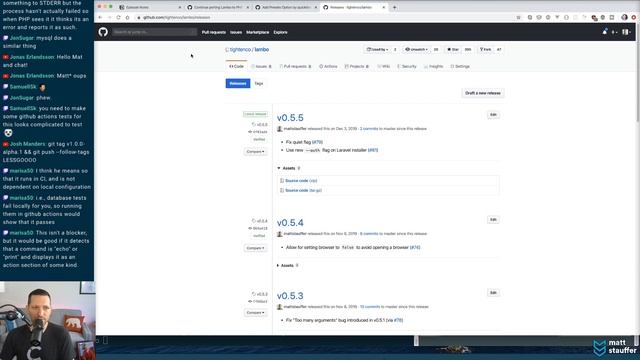The width and height of the screenshot is (640, 360).
Task: Focus the GitHub search box
Action: click(154, 32)
